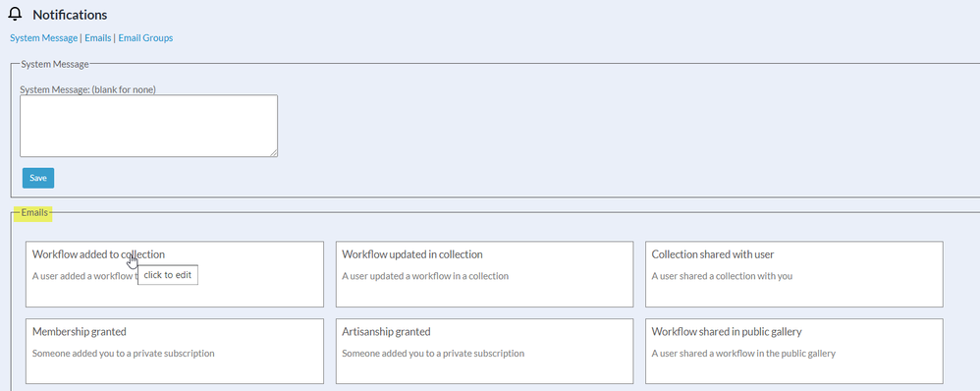
Task: Jump to the Emails section link
Action: [x=98, y=38]
